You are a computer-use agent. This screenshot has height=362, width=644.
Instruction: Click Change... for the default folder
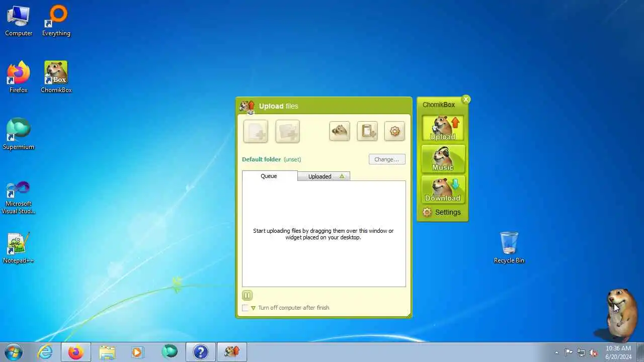(387, 159)
